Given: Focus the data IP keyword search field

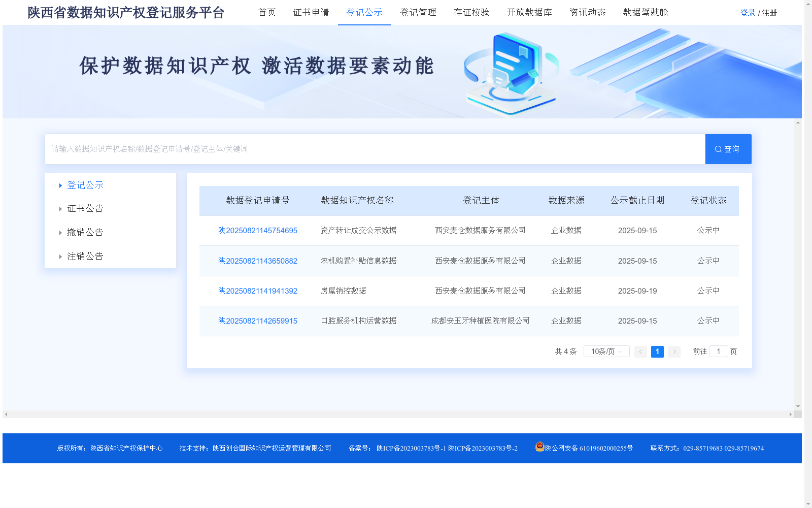Looking at the screenshot, I should [375, 149].
